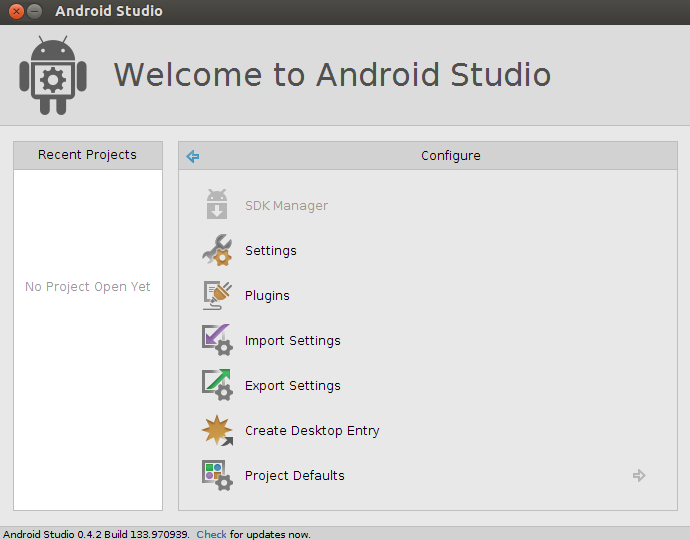Select the Export Settings label
Screen dimensions: 690x540
click(x=293, y=386)
